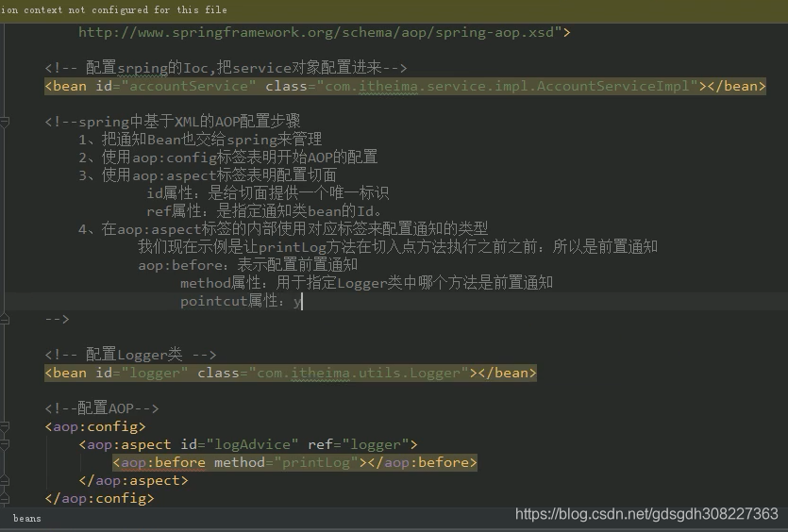Click line '3、使用aop:aspect标签表明配置切面'
This screenshot has width=788, height=532.
coord(208,175)
